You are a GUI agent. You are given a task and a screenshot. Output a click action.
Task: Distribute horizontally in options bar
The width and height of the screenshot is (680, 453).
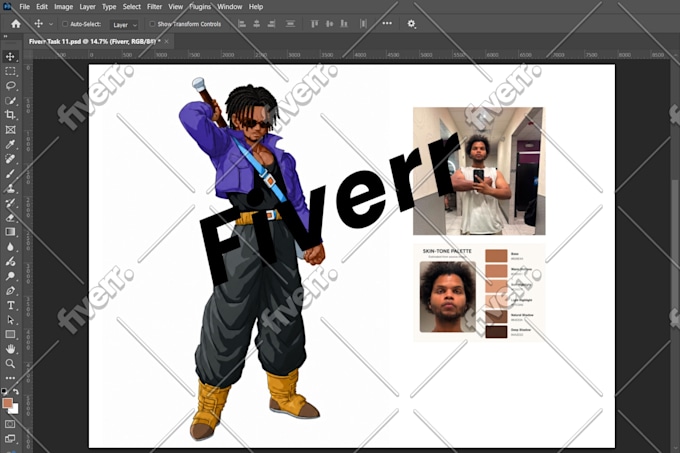[363, 24]
